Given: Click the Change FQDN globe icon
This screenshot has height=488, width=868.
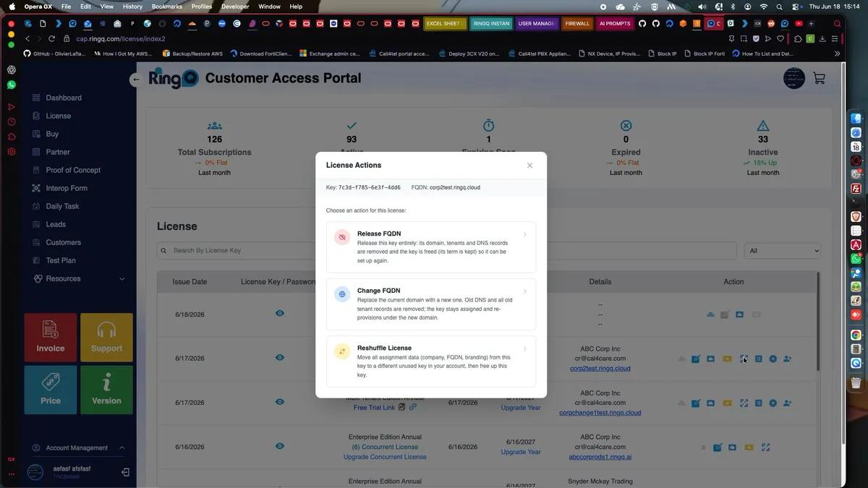Looking at the screenshot, I should [x=342, y=294].
